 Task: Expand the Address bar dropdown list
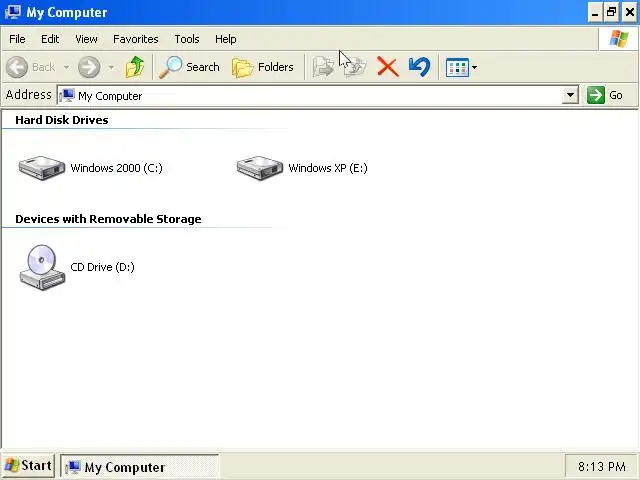570,96
